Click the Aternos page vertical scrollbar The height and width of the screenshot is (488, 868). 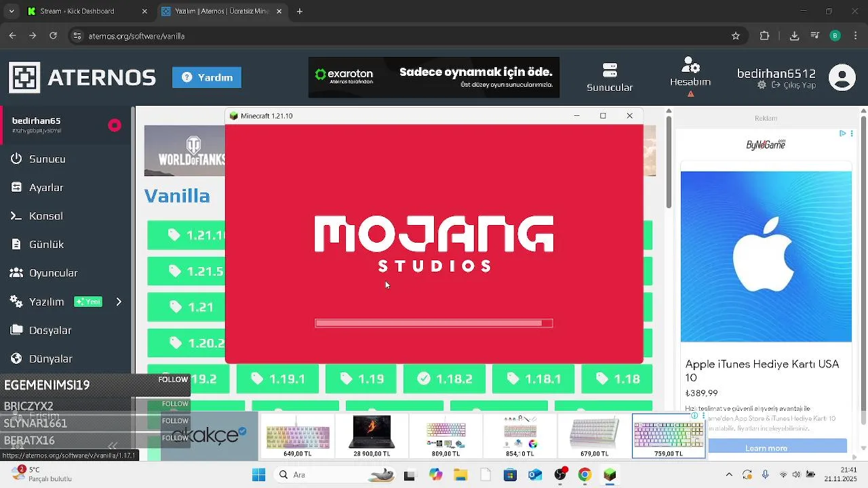tap(669, 163)
